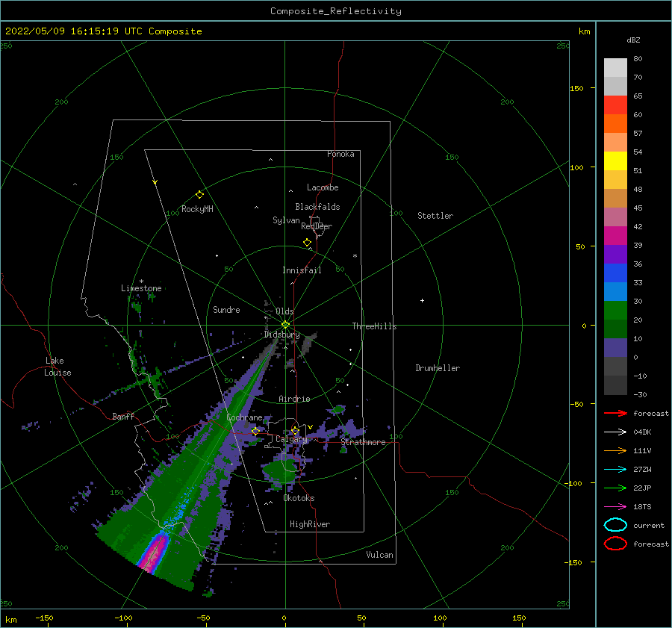Viewport: 672px width, 628px height.
Task: Click the red forecast ellipse in legend
Action: pyautogui.click(x=615, y=544)
